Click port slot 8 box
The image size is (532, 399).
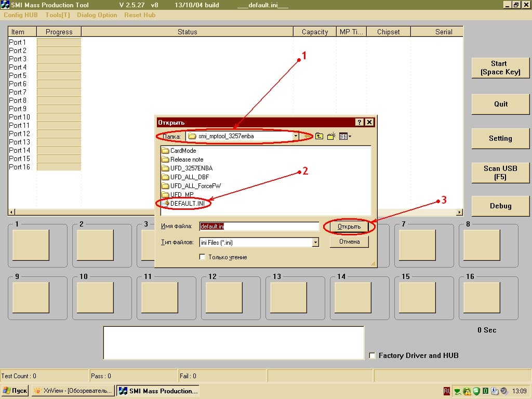click(x=482, y=245)
